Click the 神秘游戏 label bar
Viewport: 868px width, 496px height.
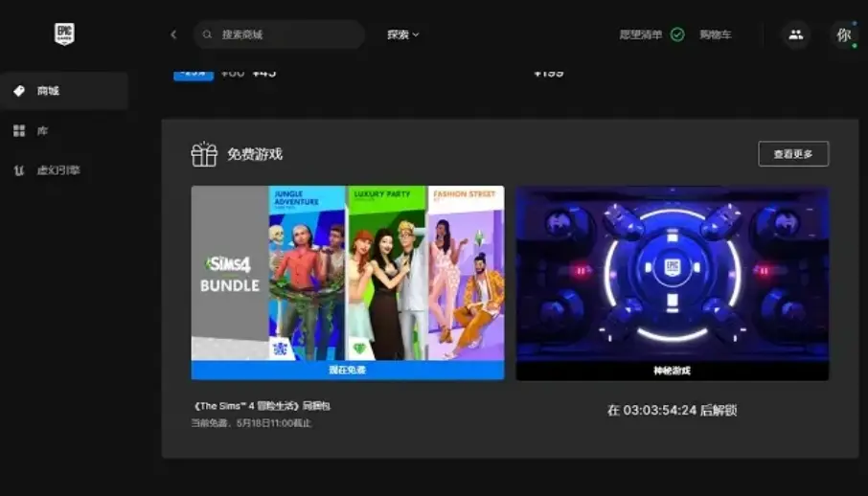[x=672, y=371]
